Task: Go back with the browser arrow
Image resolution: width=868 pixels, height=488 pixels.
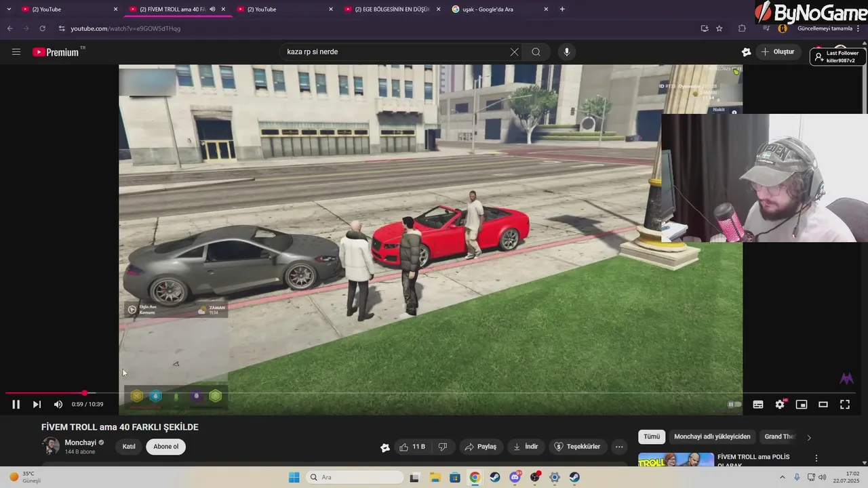Action: pyautogui.click(x=9, y=28)
